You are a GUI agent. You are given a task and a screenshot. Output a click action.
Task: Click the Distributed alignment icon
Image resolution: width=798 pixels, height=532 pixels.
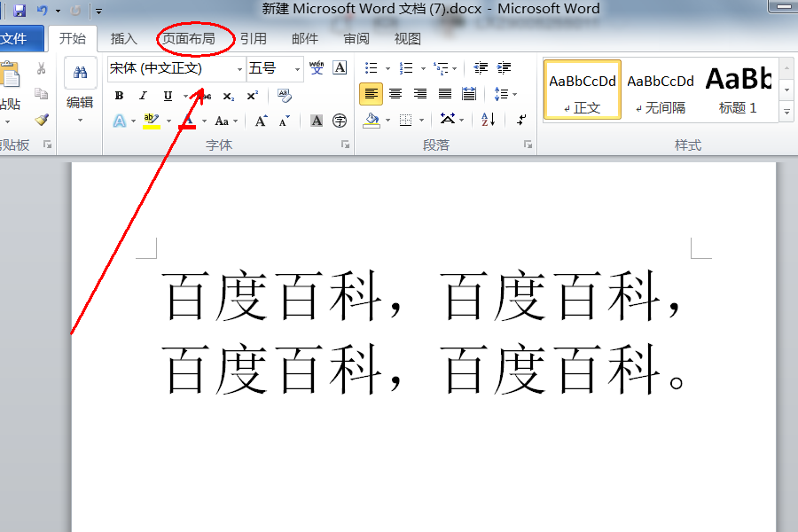tap(469, 94)
